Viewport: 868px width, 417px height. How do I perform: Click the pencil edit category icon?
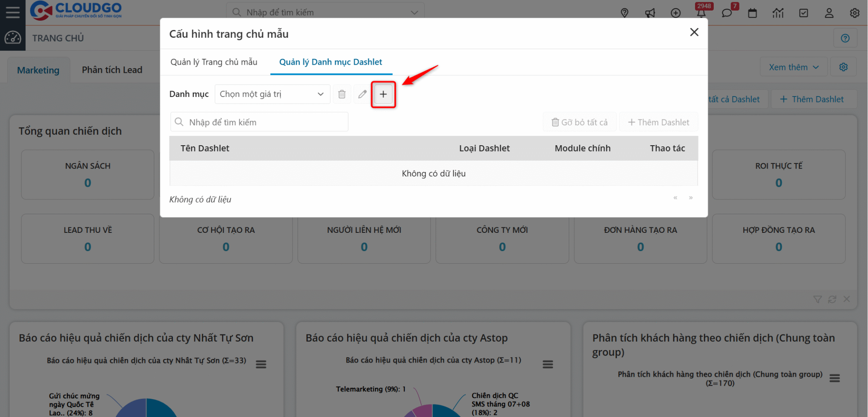[x=362, y=94]
